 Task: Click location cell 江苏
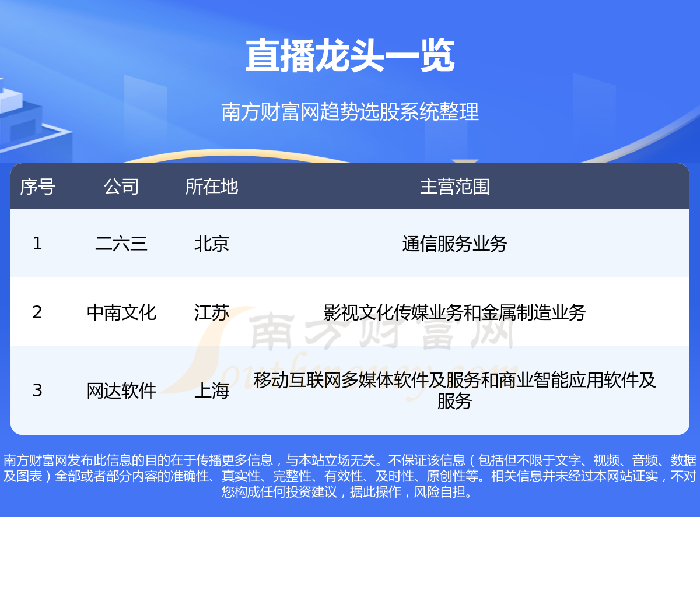212,312
